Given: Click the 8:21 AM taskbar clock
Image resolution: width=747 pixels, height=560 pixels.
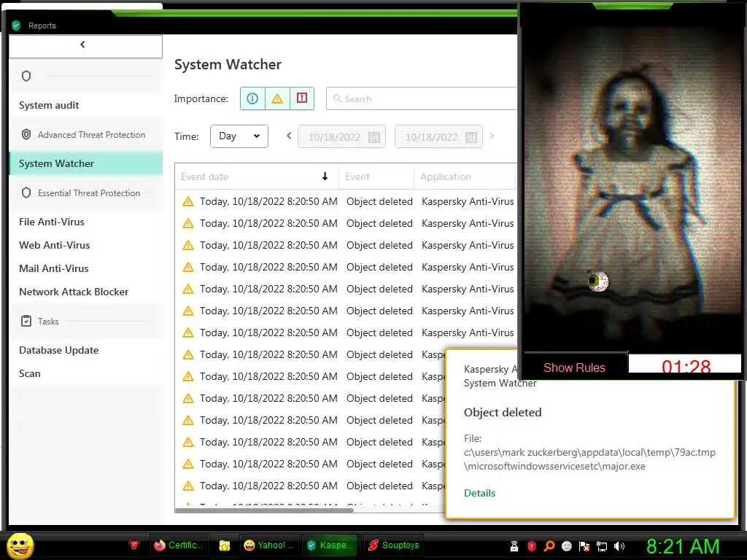Looking at the screenshot, I should coord(683,546).
